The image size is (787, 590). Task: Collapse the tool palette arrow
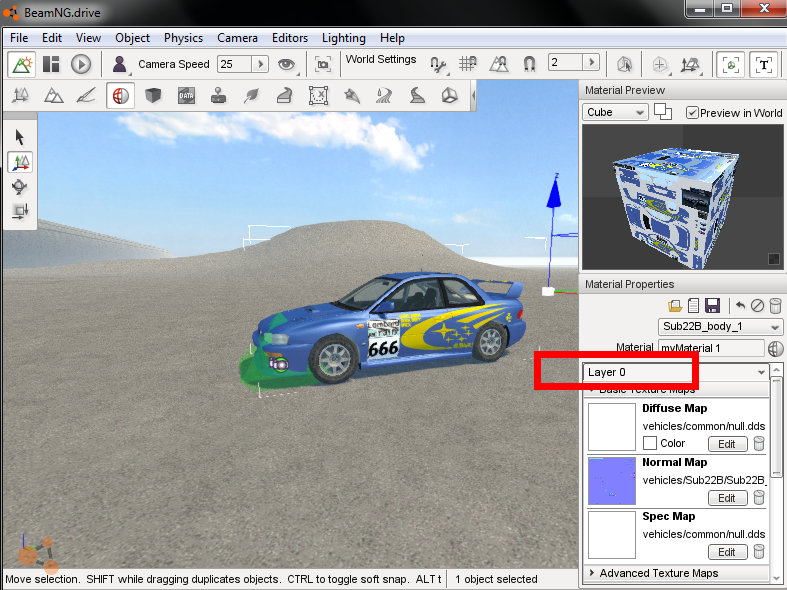click(473, 95)
